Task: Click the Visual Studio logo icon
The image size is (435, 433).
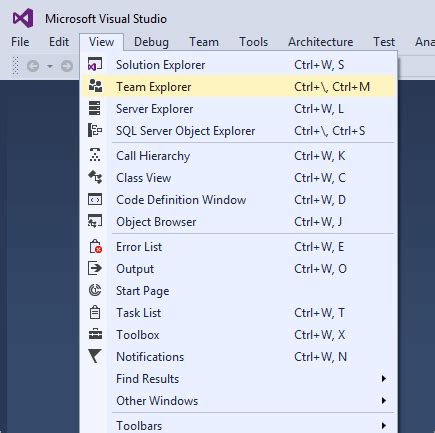Action: 23,18
